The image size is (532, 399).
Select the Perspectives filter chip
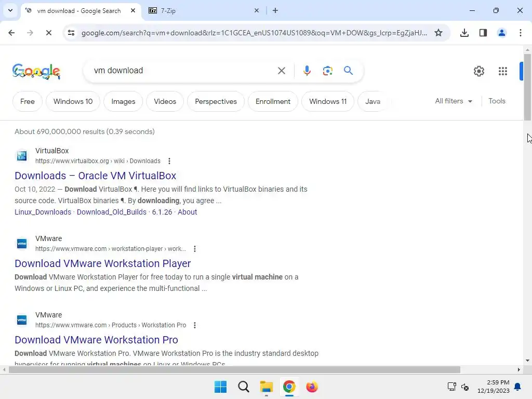coord(216,101)
